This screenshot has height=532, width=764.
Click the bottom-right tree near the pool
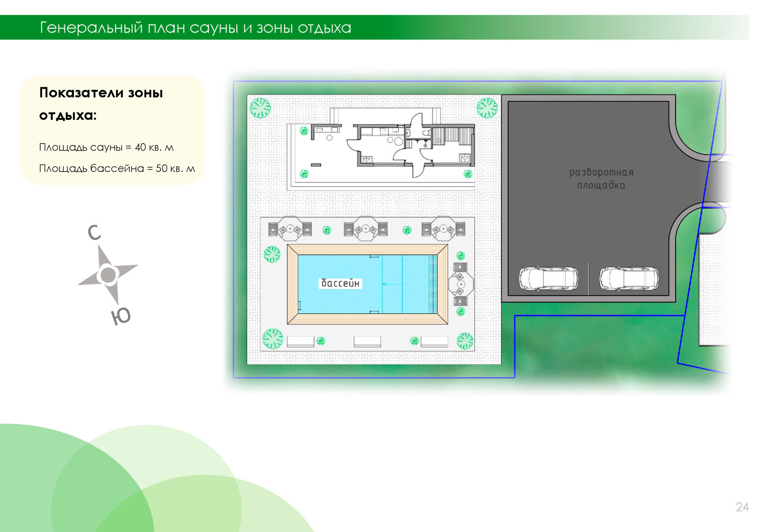click(x=465, y=341)
